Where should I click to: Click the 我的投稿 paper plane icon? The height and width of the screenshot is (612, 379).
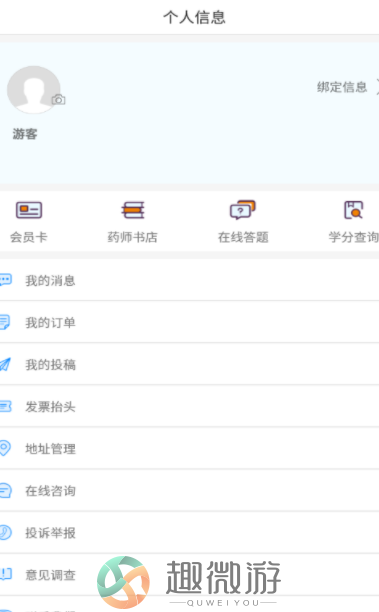coord(5,365)
